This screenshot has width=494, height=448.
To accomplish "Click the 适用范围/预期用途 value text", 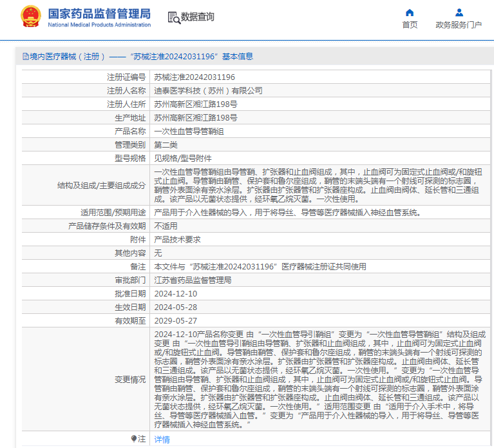I will pyautogui.click(x=288, y=213).
